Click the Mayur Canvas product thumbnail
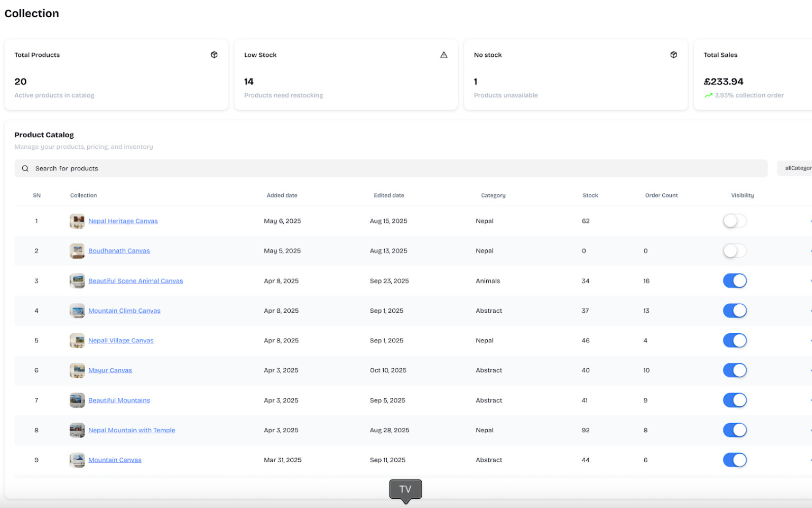Viewport: 812px width, 508px height. (x=77, y=371)
